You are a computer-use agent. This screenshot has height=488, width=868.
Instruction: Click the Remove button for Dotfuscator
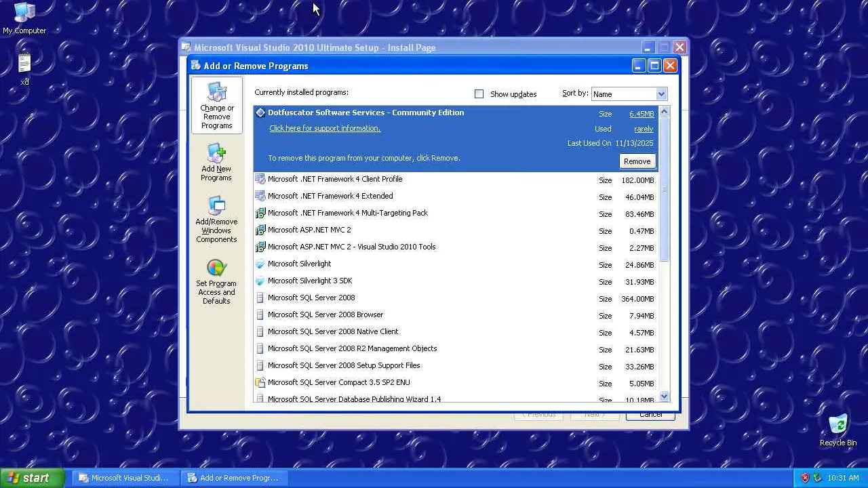coord(637,161)
